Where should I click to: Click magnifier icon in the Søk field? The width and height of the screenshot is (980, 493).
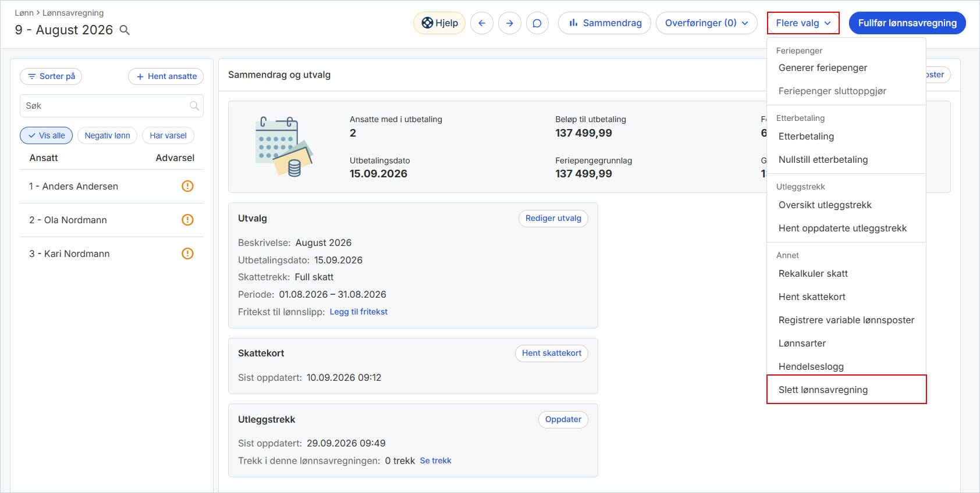(194, 106)
